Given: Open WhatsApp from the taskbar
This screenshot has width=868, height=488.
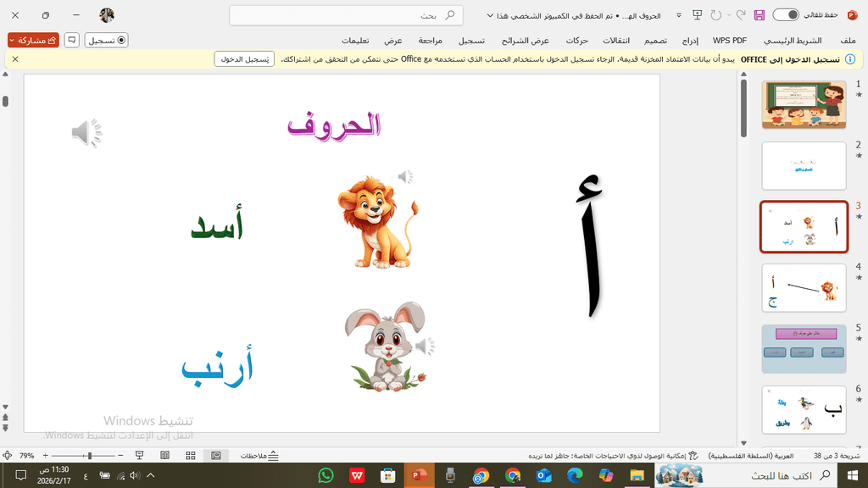Looking at the screenshot, I should [326, 475].
